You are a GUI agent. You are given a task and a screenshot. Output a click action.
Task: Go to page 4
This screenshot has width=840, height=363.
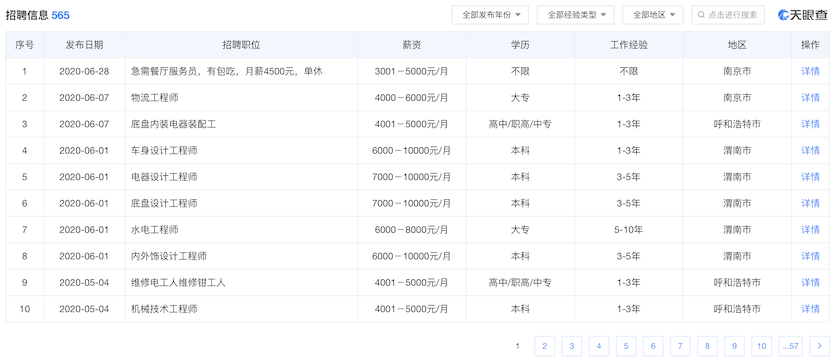coord(599,346)
